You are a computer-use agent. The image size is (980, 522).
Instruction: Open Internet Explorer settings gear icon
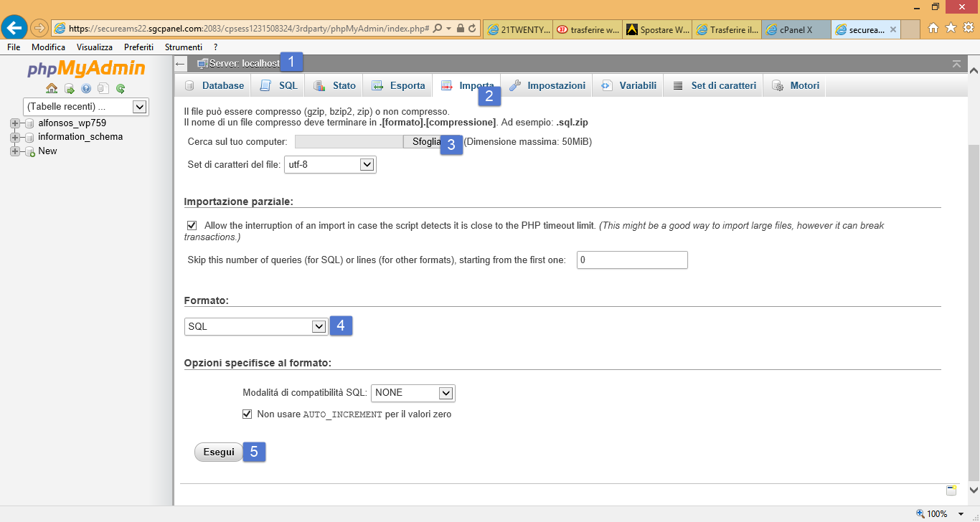point(968,28)
